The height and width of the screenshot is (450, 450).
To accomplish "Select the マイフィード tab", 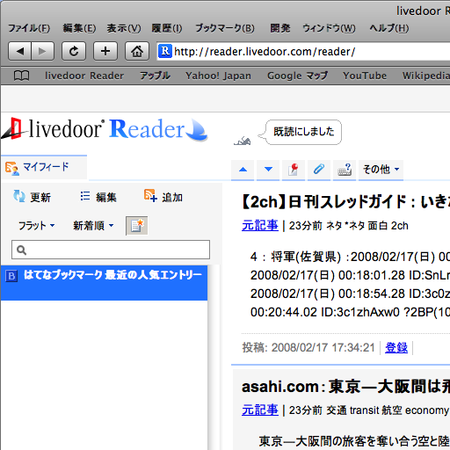I will [44, 167].
